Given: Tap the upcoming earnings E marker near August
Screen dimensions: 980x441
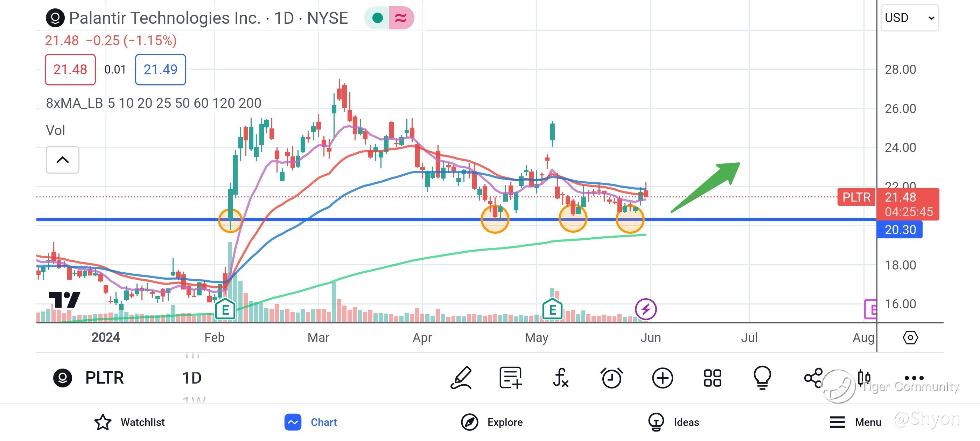Looking at the screenshot, I should coord(870,309).
